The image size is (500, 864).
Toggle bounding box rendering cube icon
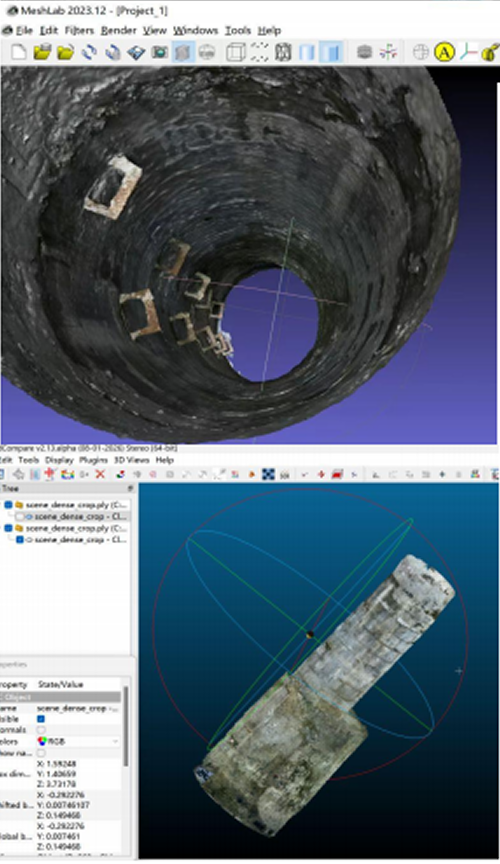tap(235, 52)
